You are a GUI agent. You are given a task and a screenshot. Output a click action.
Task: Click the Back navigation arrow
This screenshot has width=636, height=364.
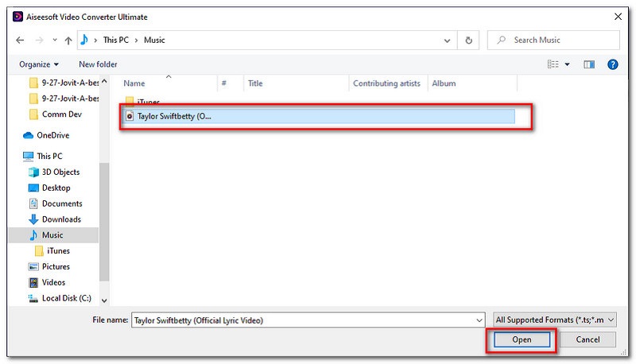tap(20, 40)
